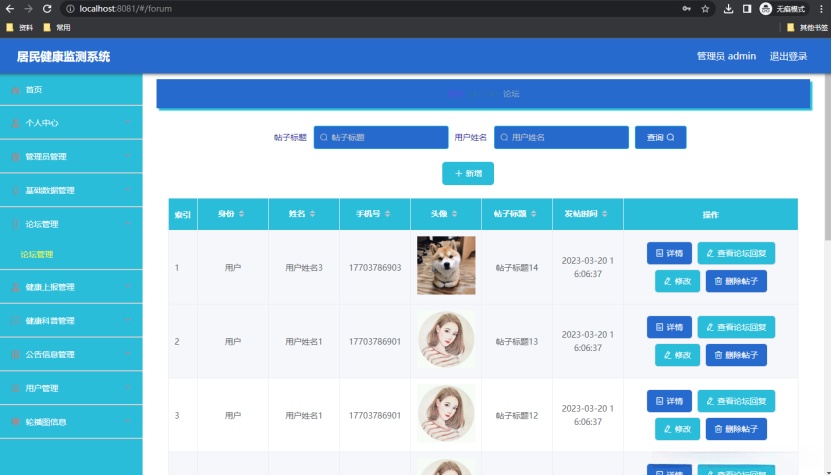
Task: Click the site info icon in address bar
Action: point(70,8)
